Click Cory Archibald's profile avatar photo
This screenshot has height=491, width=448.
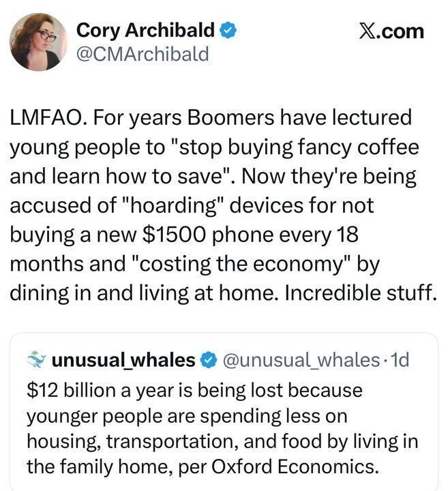pos(38,41)
